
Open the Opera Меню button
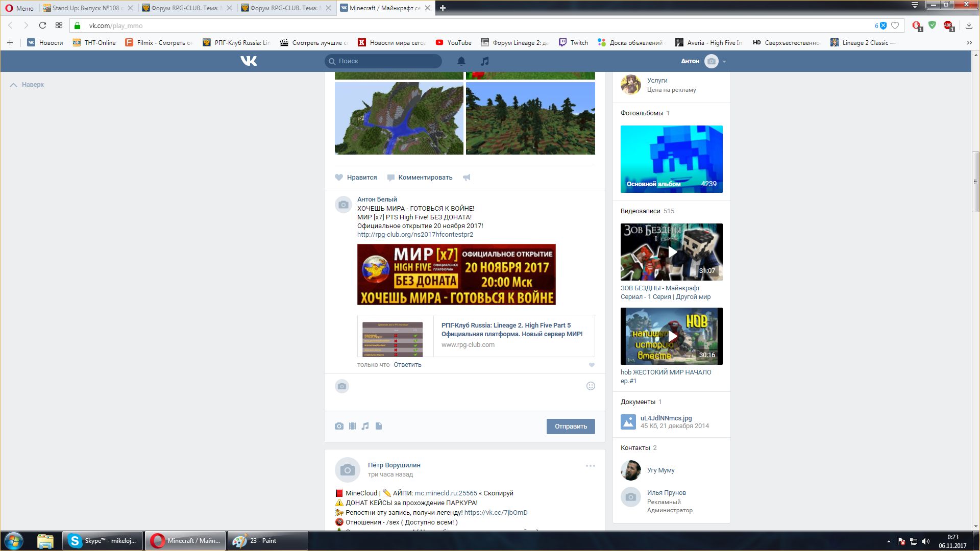[x=19, y=8]
